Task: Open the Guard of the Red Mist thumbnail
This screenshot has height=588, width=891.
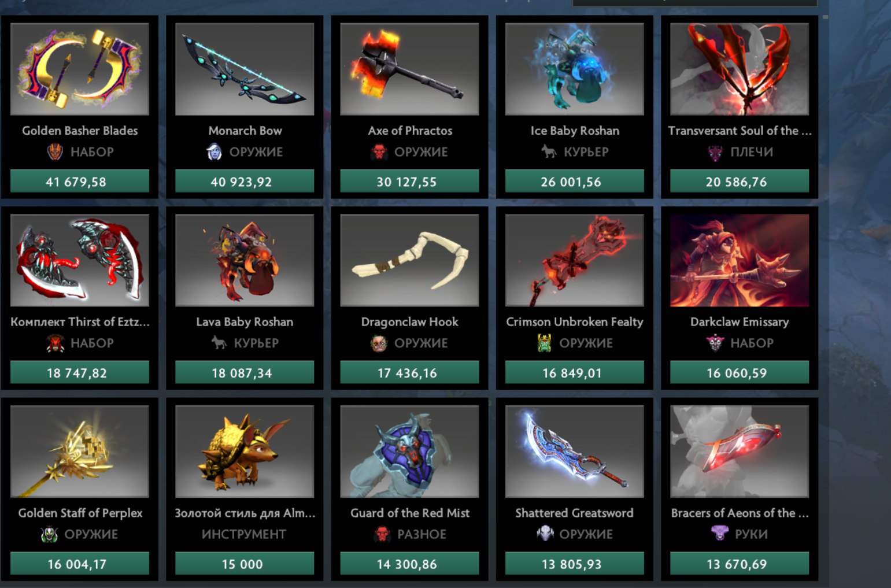Action: coord(410,451)
